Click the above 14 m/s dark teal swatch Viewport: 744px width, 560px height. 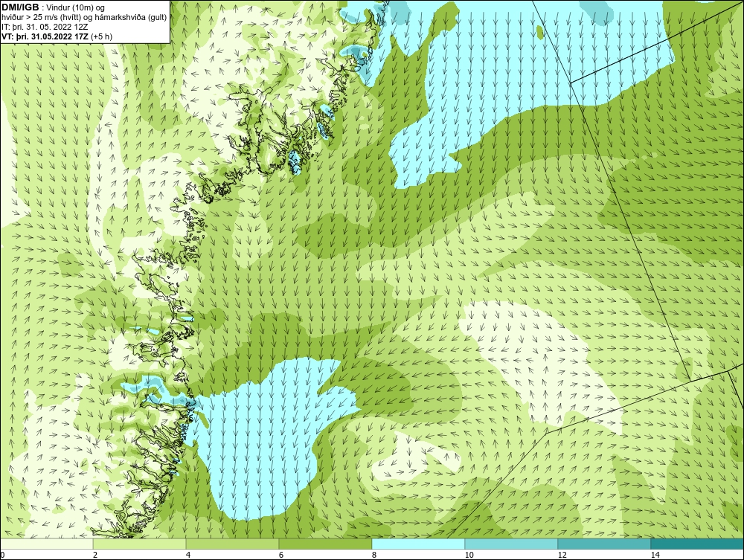[x=698, y=544]
